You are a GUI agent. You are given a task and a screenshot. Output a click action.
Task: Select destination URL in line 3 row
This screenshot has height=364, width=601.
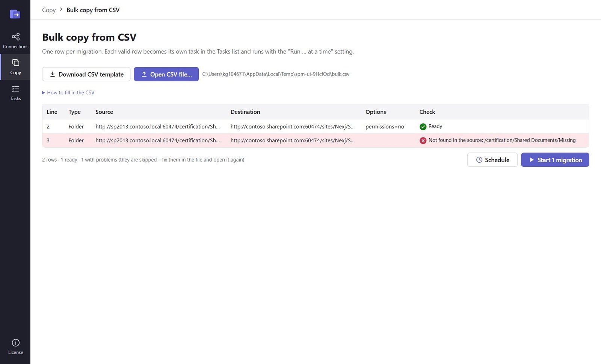tap(293, 140)
